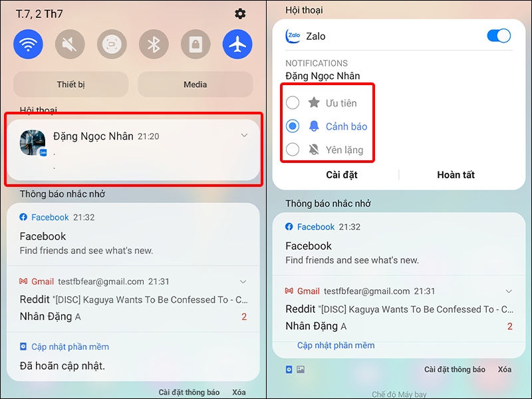Screen dimensions: 532x399
Task: Open the Reddit email line in right panel
Action: [400, 309]
